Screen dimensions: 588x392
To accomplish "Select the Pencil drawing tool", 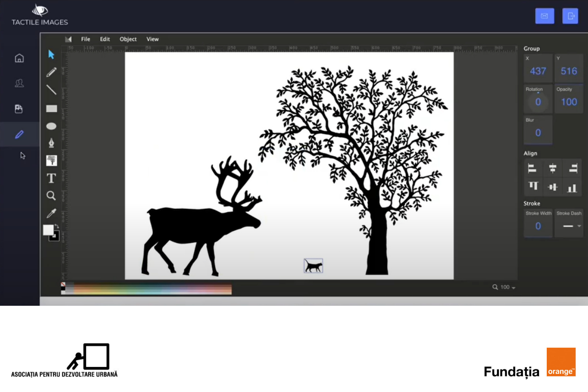I will [x=51, y=72].
